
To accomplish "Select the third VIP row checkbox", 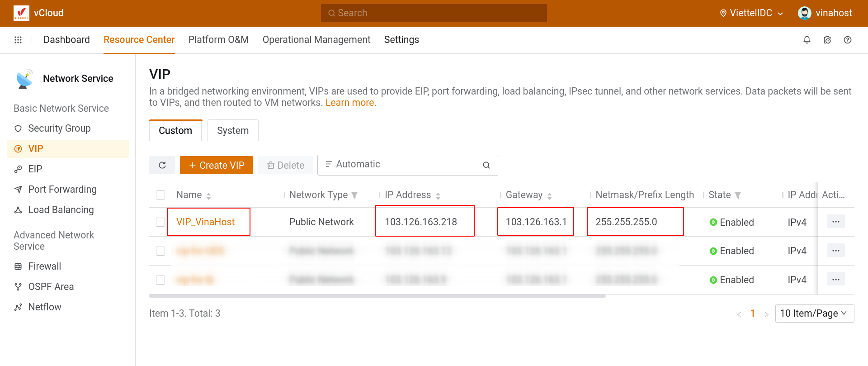I will coord(160,280).
